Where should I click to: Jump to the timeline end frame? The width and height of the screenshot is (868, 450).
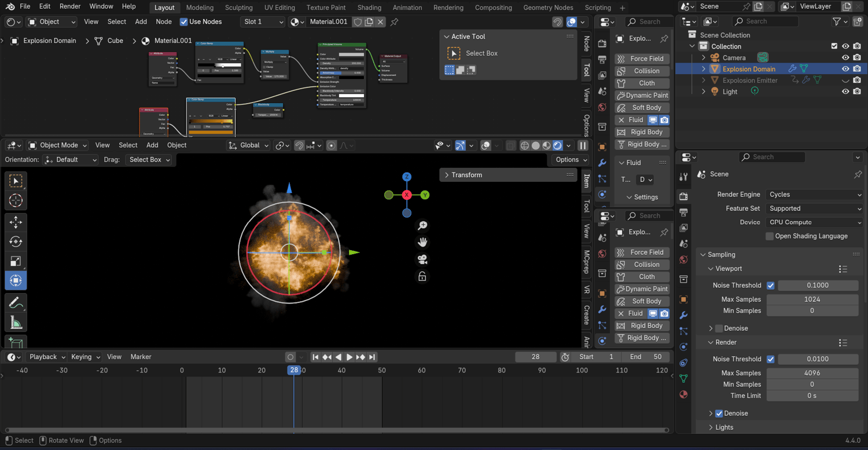(372, 357)
